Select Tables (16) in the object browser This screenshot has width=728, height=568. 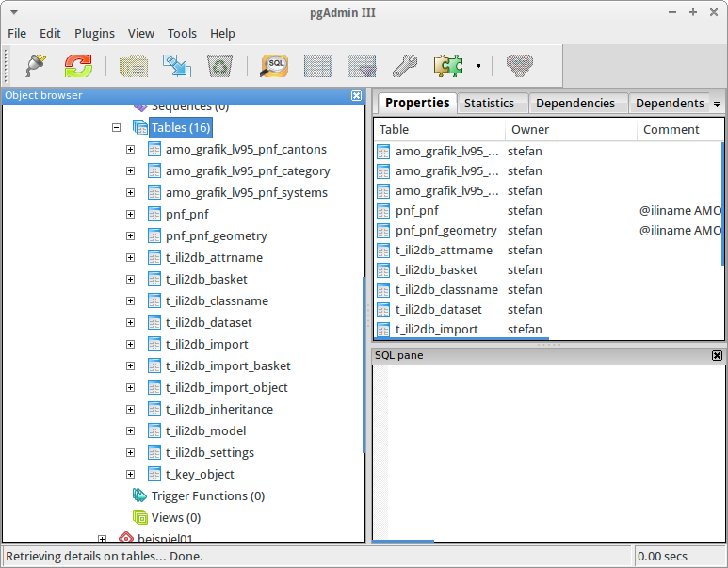[x=181, y=128]
